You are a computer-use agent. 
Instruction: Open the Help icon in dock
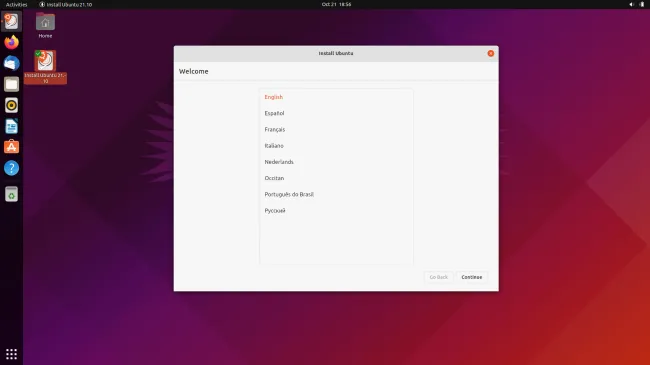coord(11,168)
